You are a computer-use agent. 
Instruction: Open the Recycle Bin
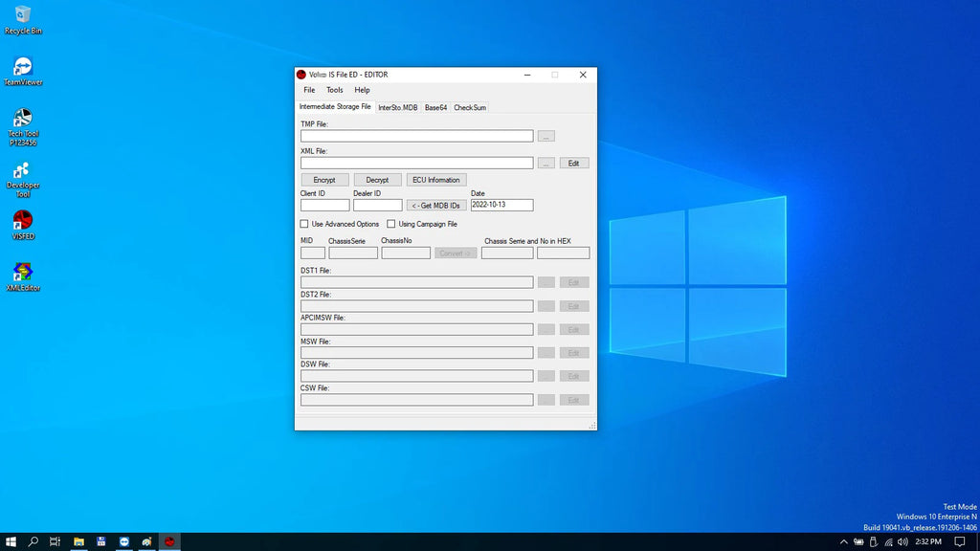coord(23,19)
